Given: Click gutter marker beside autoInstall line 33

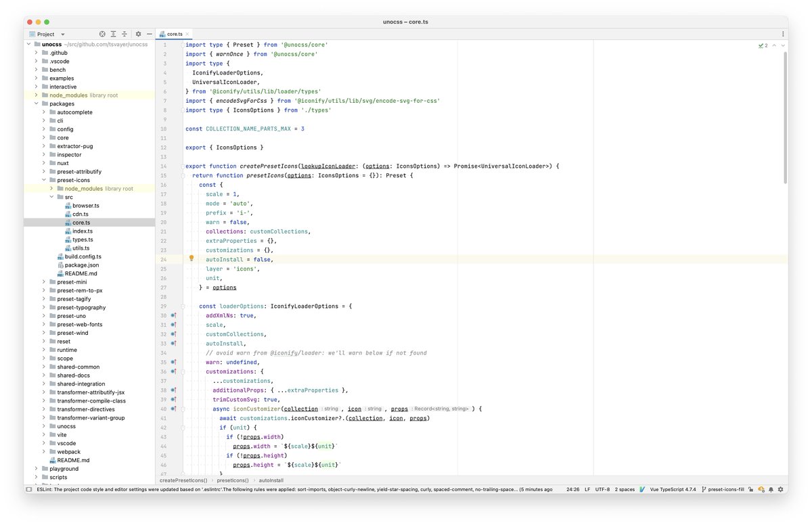Looking at the screenshot, I should [x=173, y=344].
